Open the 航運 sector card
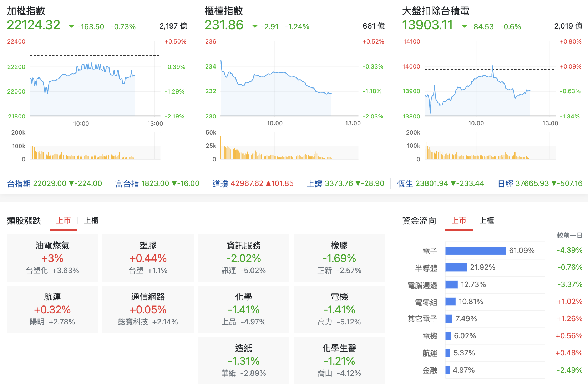Screen dimensions: 588x389 pos(52,309)
